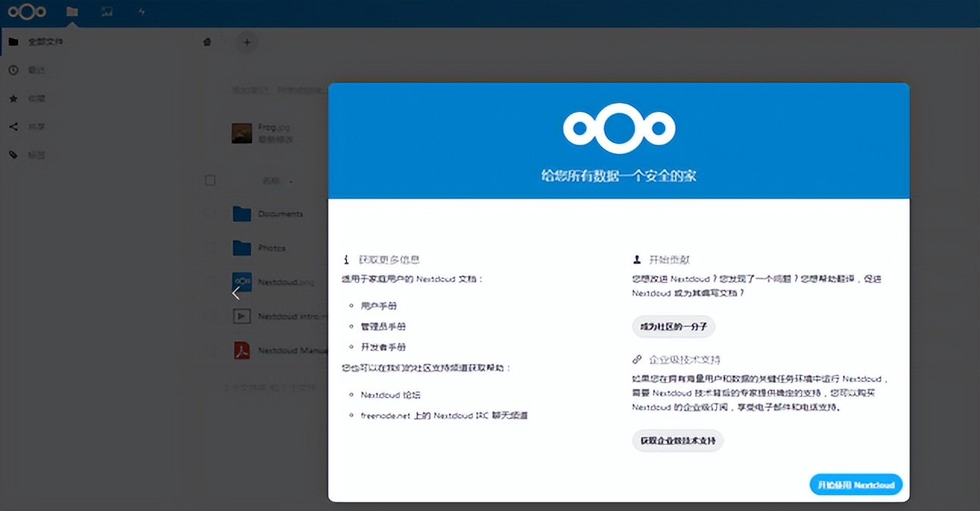This screenshot has width=980, height=511.
Task: Open the Files app from the top bar
Action: 71,11
